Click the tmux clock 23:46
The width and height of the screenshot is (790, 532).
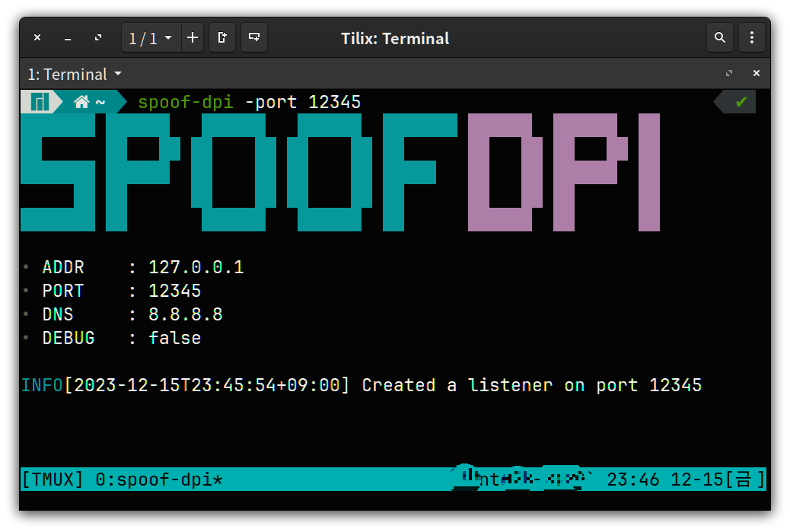click(632, 479)
